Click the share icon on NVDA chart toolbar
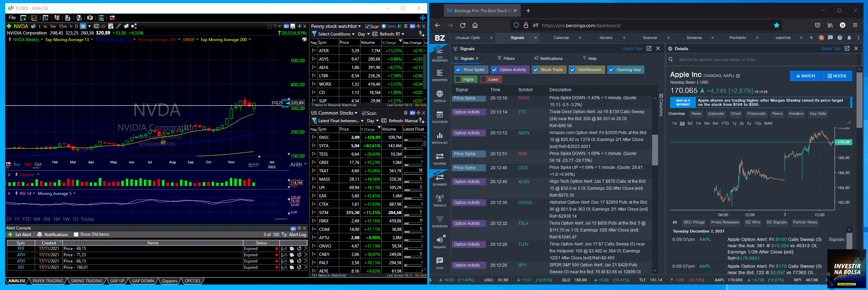Viewport: 868px width, 290px height. pos(134,26)
